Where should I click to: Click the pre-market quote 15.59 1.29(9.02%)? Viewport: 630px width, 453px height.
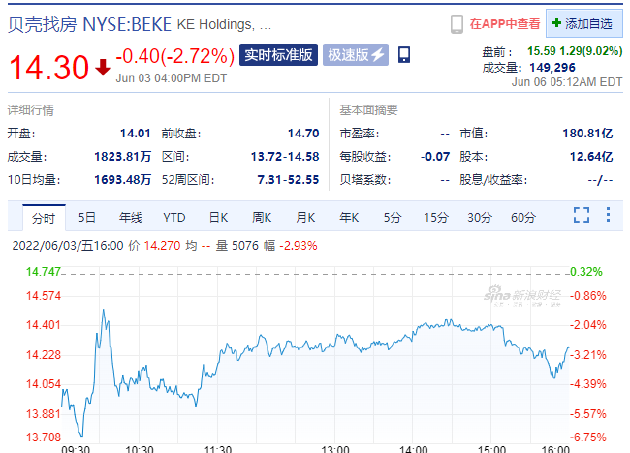[x=575, y=51]
